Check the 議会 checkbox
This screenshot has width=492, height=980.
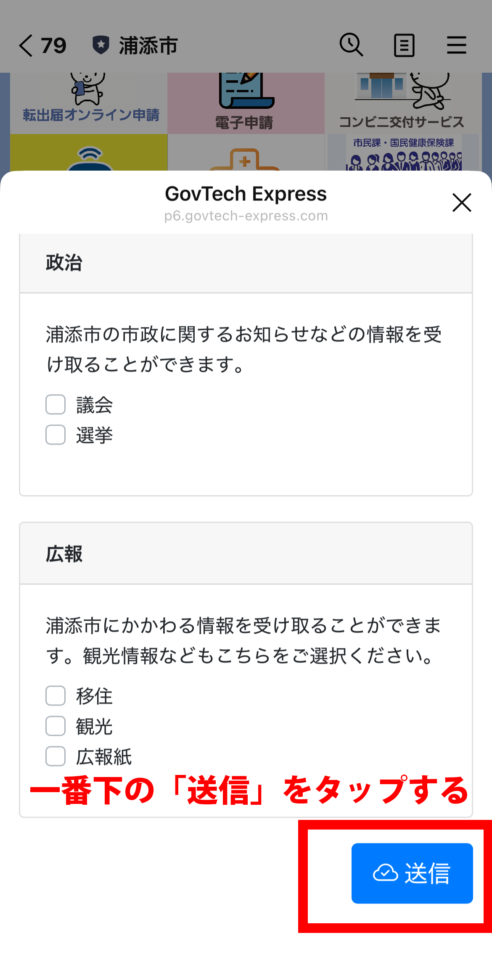click(x=55, y=405)
